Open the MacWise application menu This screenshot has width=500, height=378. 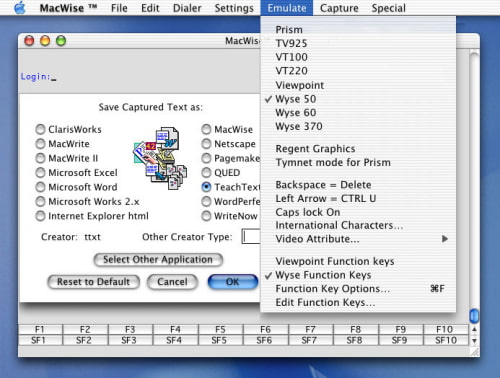68,8
